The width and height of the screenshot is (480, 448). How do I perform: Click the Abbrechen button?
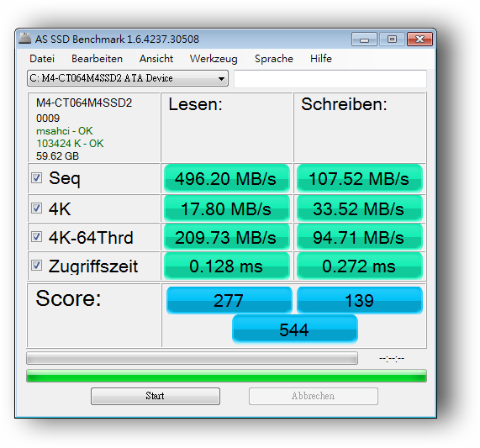pyautogui.click(x=314, y=396)
